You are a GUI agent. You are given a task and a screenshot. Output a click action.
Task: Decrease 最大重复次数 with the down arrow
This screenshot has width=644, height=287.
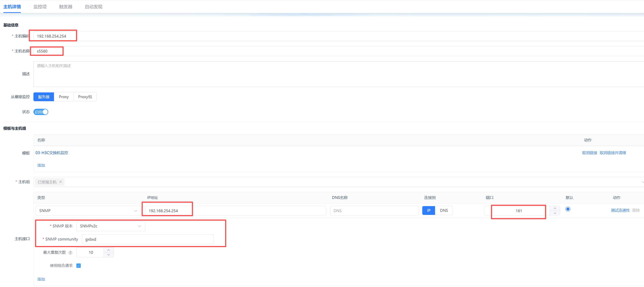coord(108,255)
